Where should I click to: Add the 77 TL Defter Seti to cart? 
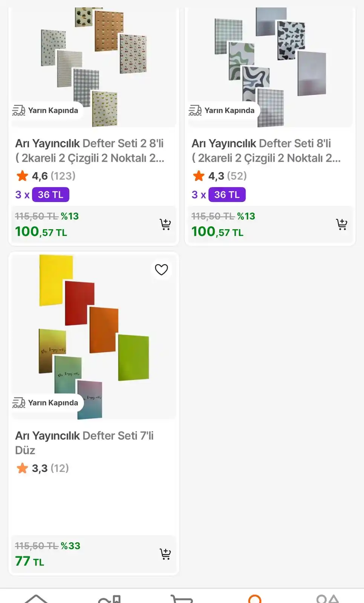[x=165, y=554]
